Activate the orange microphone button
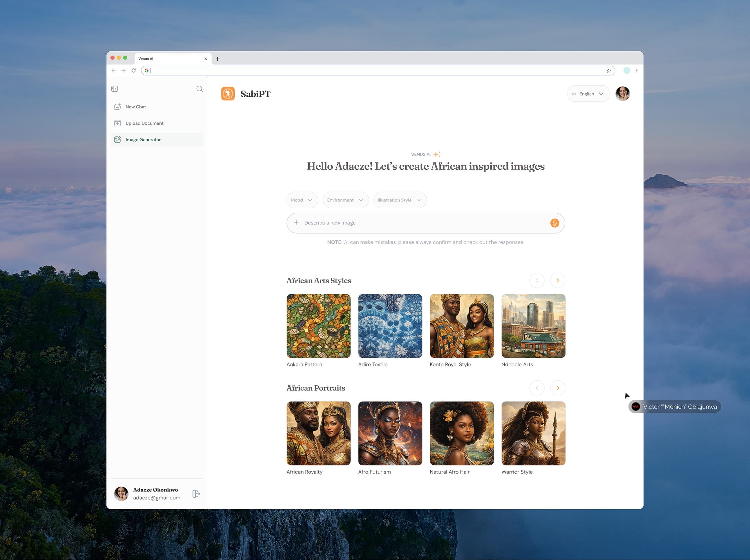Image resolution: width=750 pixels, height=560 pixels. [555, 223]
